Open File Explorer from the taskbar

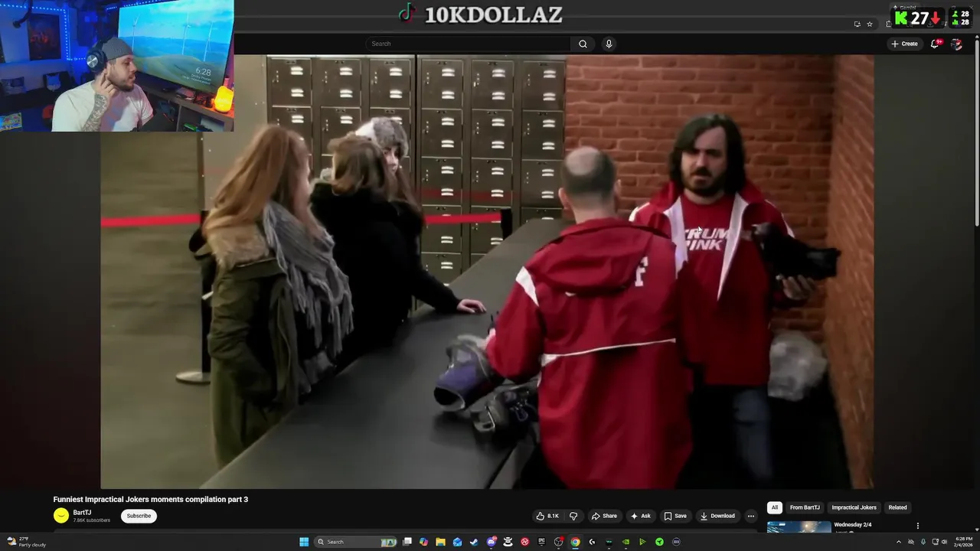[x=440, y=542]
